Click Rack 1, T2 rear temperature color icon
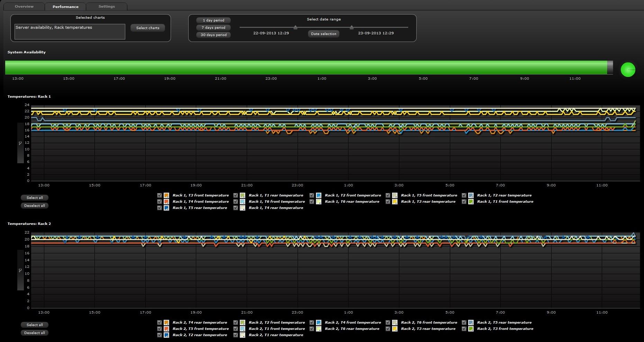 (471, 195)
